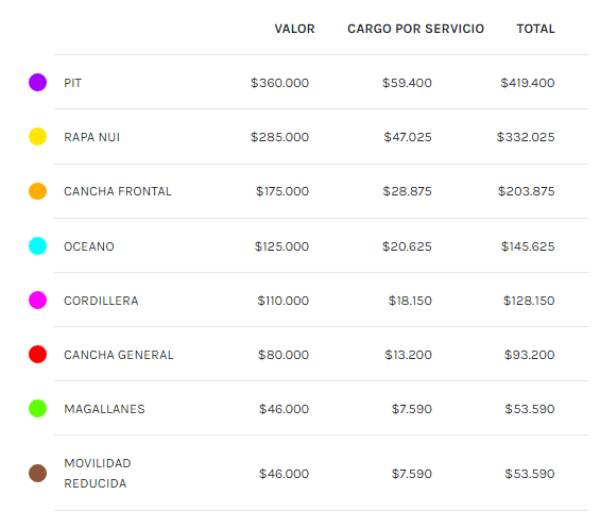Click the green MAGALLANES color dot
600x512 pixels.
pos(38,408)
